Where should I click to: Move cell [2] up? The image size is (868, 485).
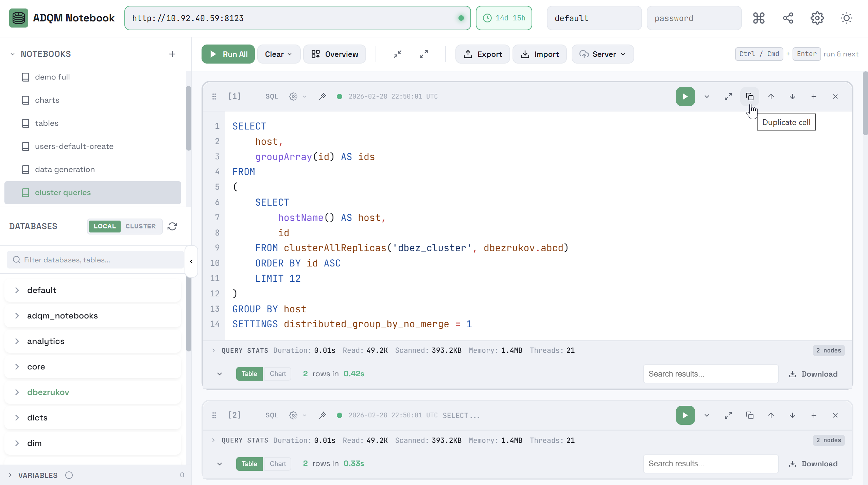coord(771,415)
